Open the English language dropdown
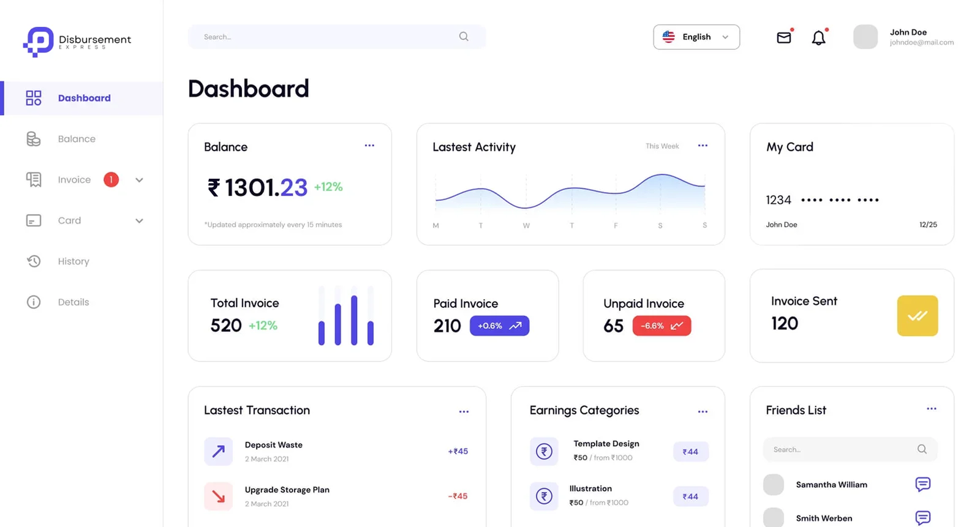This screenshot has width=980, height=527. (696, 37)
